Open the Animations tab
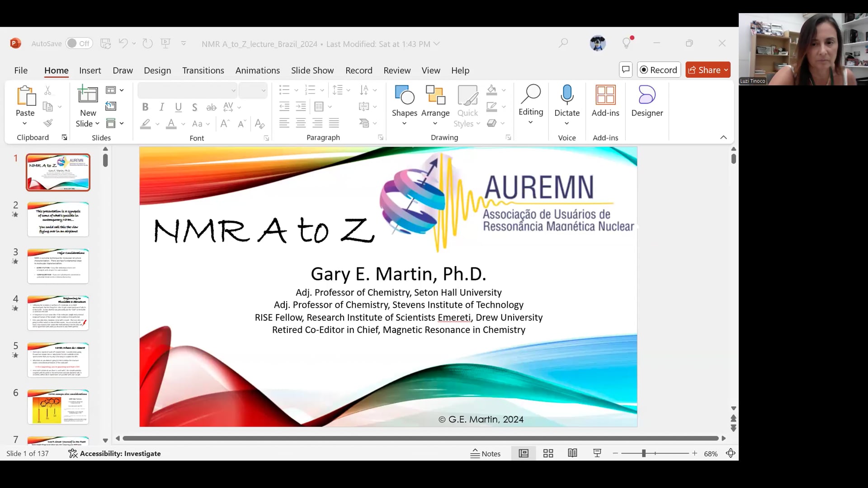 tap(258, 70)
